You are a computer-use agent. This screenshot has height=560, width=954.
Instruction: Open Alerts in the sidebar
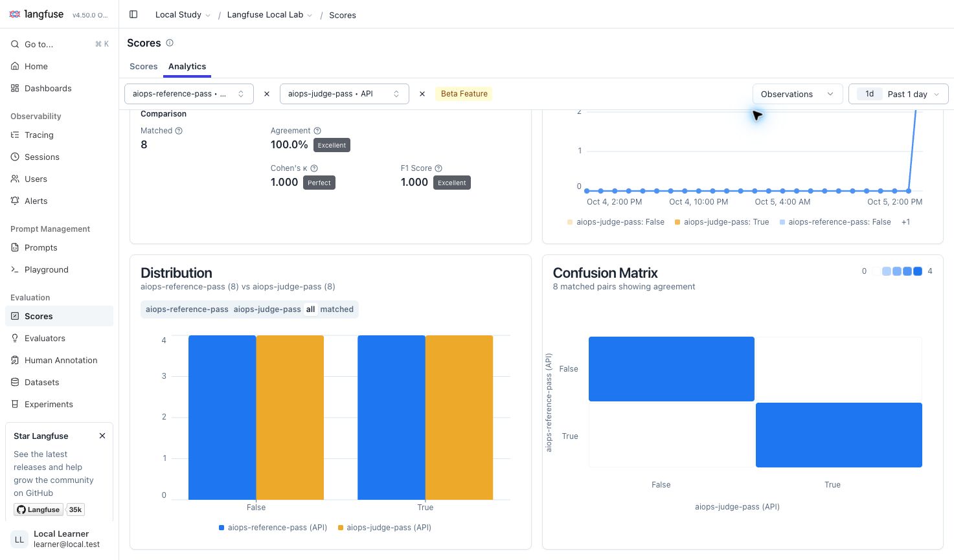[60, 201]
